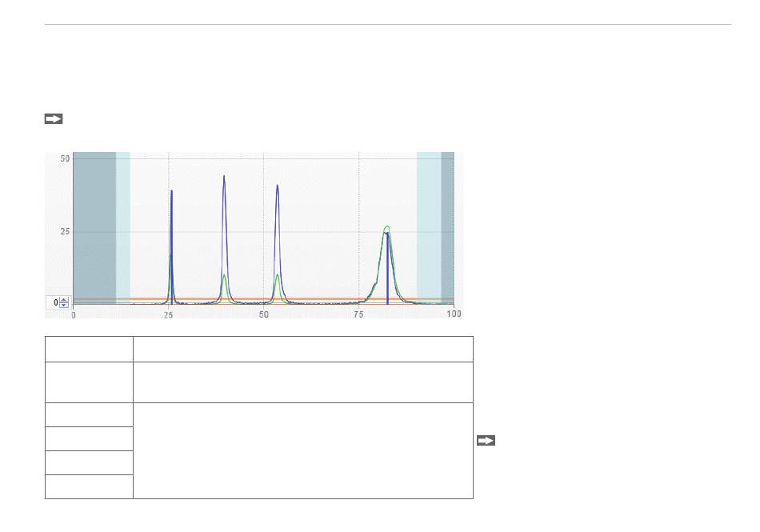Click the threshold input field showing 0
760x532 pixels.
(53, 302)
